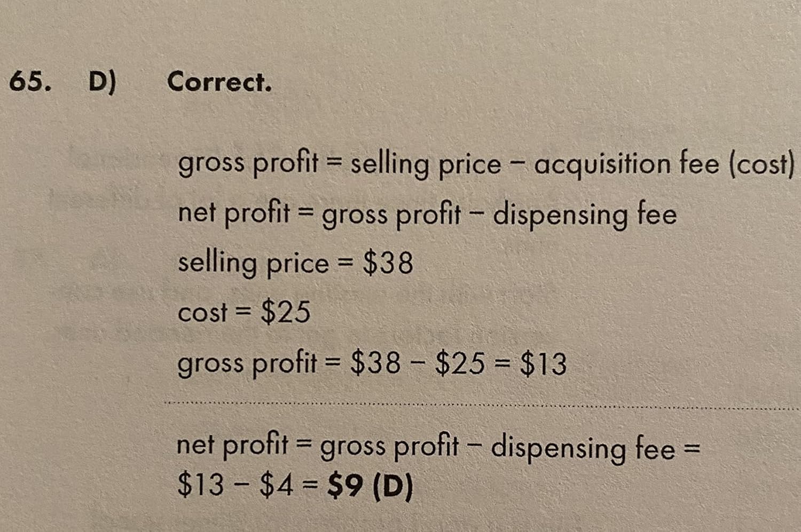Click net profit in the line below the dotted divider

coord(232,446)
